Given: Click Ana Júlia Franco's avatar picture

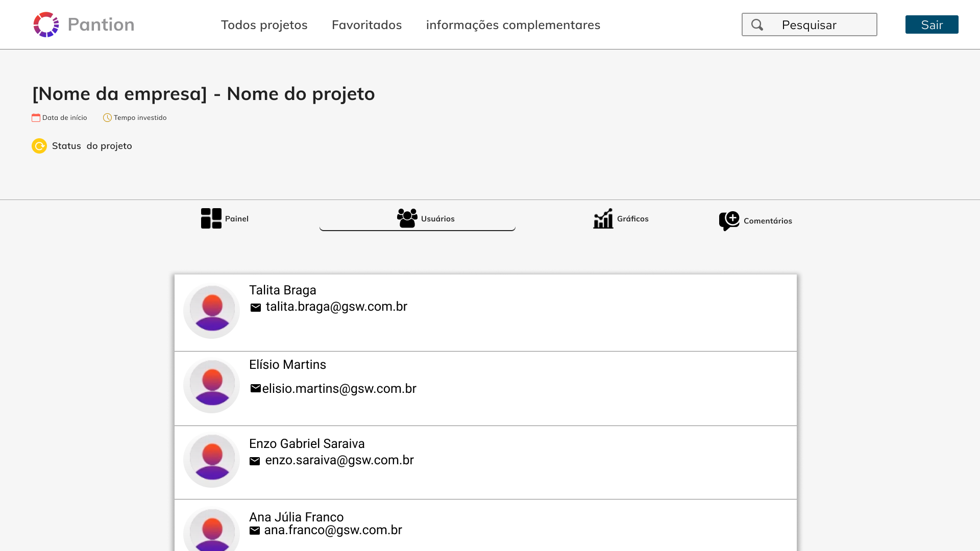Looking at the screenshot, I should (212, 530).
